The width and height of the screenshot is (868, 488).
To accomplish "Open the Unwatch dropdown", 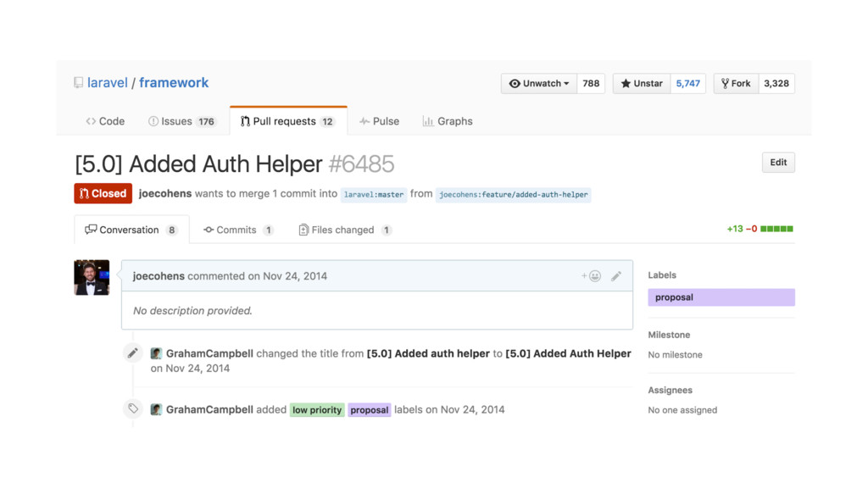I will pyautogui.click(x=538, y=84).
